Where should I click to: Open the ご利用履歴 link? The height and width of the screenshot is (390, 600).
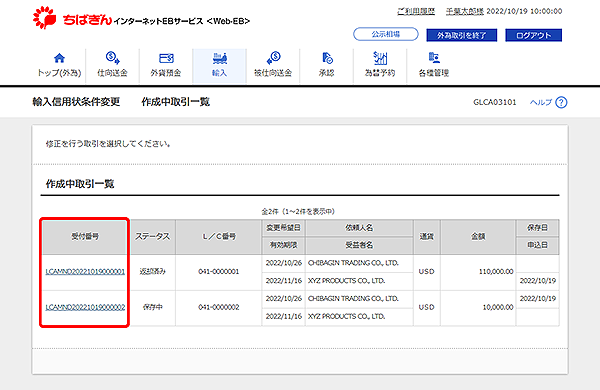[x=416, y=11]
